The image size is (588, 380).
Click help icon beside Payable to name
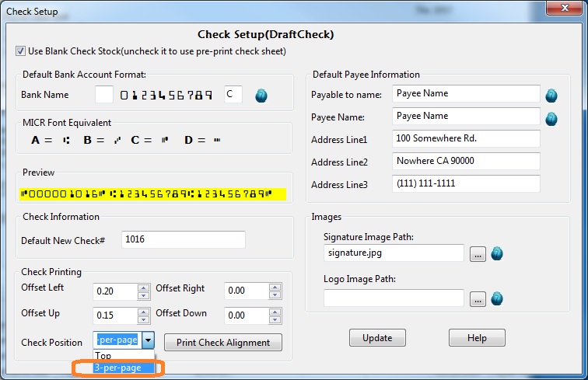551,96
